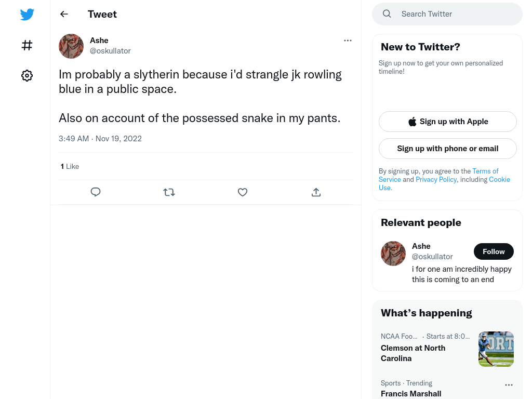Sign up with phone or email
Image resolution: width=532 pixels, height=399 pixels.
447,149
